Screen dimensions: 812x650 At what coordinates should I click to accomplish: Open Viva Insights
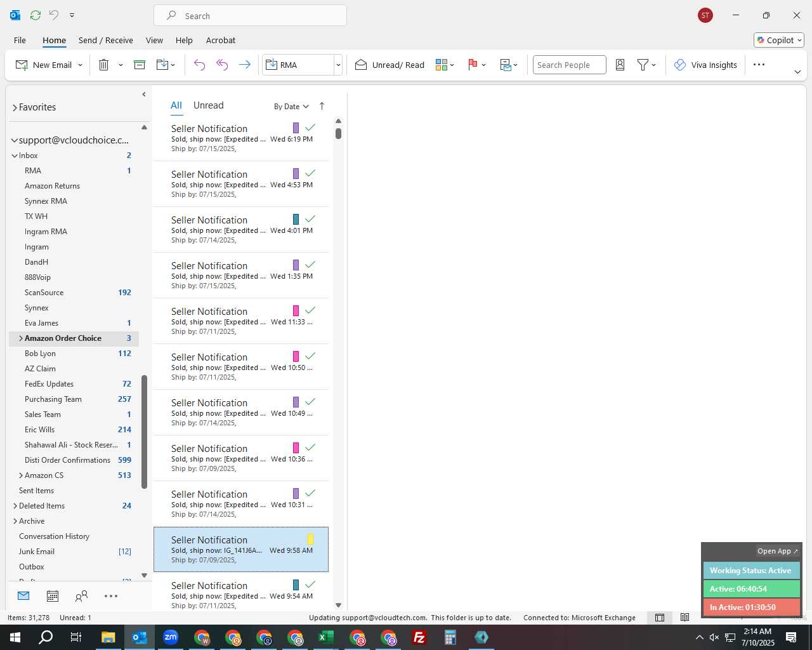[705, 65]
